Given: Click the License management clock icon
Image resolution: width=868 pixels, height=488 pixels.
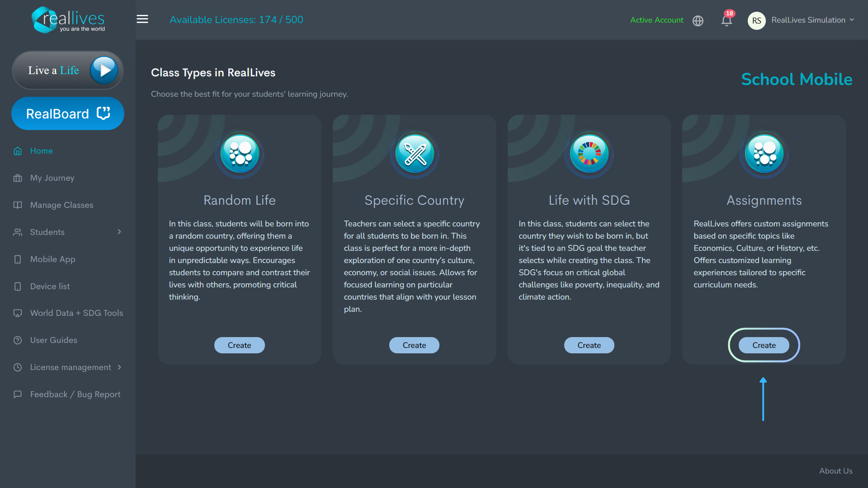Looking at the screenshot, I should 18,367.
